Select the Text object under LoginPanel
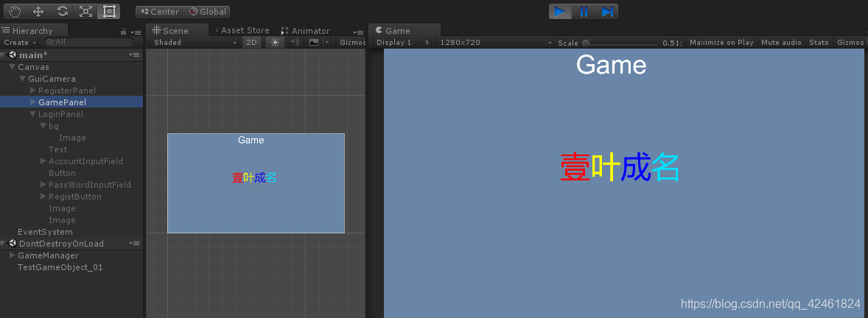The height and width of the screenshot is (318, 868). (x=58, y=149)
